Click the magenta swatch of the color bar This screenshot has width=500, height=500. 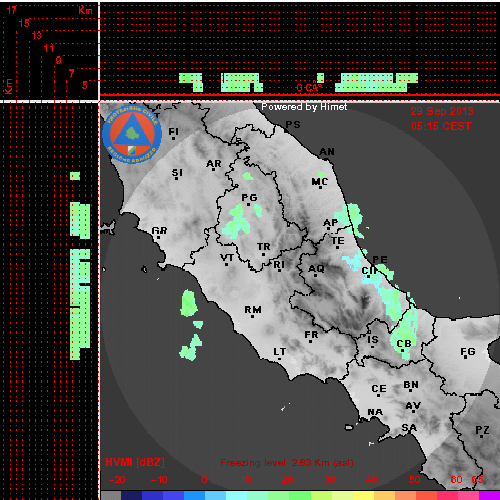point(489,495)
